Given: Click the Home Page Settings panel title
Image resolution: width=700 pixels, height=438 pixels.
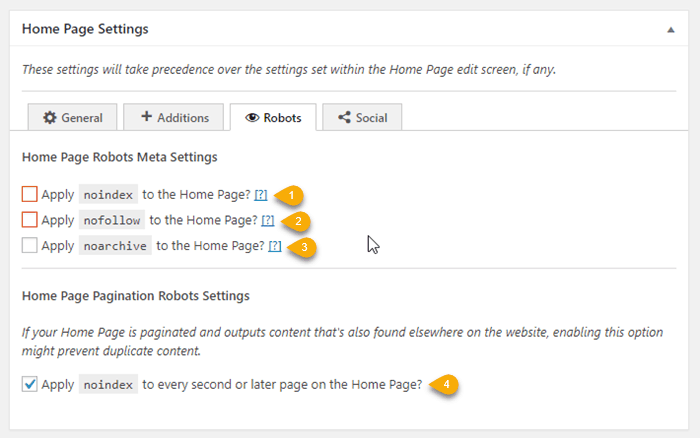Looking at the screenshot, I should (x=85, y=29).
